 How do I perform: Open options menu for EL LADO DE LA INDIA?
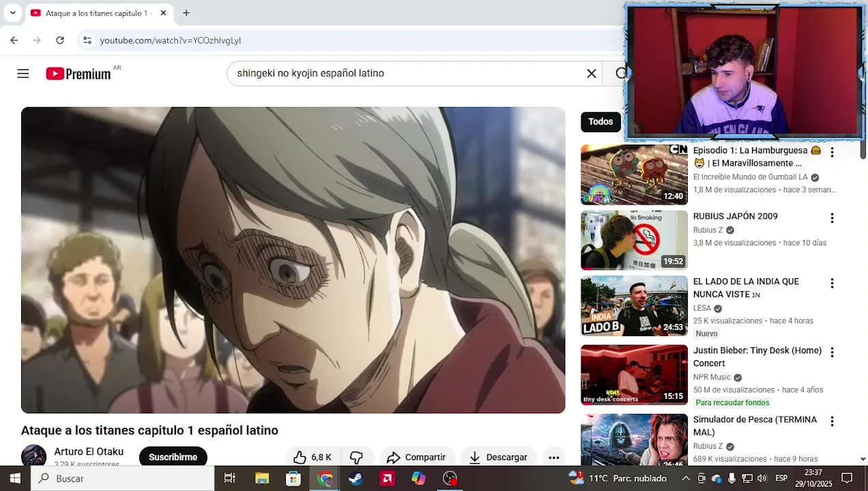pyautogui.click(x=832, y=283)
